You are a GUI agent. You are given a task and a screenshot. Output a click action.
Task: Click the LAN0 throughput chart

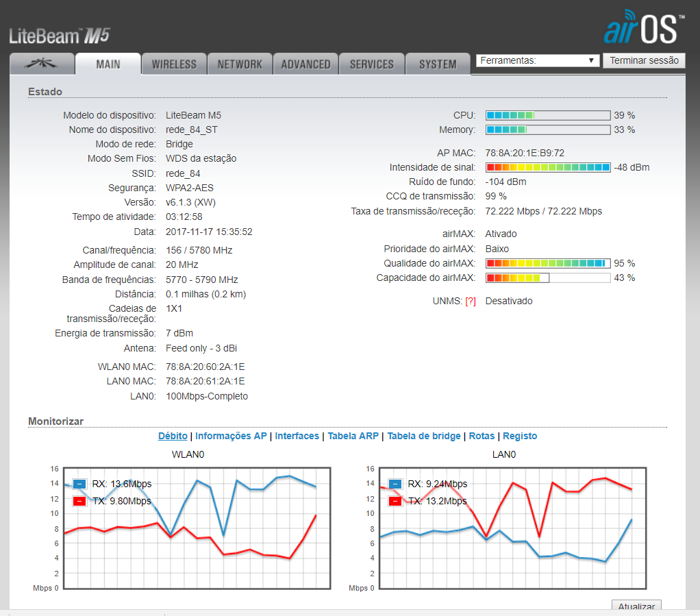tap(512, 528)
